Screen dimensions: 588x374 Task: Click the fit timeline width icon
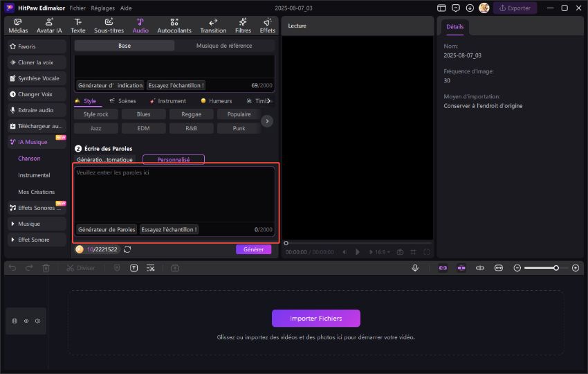point(498,268)
